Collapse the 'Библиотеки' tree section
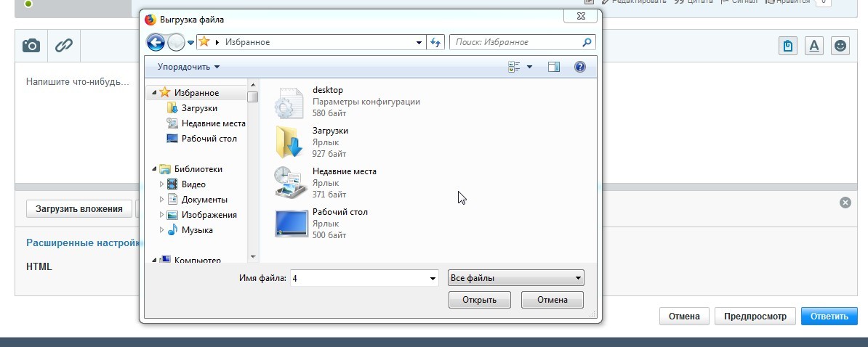868x347 pixels. 155,169
